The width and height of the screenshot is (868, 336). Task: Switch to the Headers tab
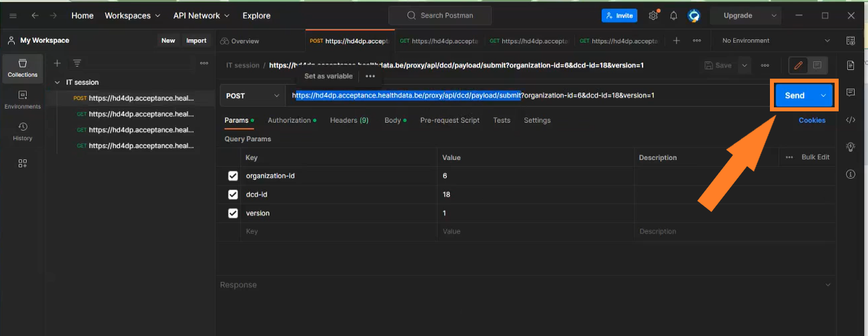pyautogui.click(x=349, y=121)
